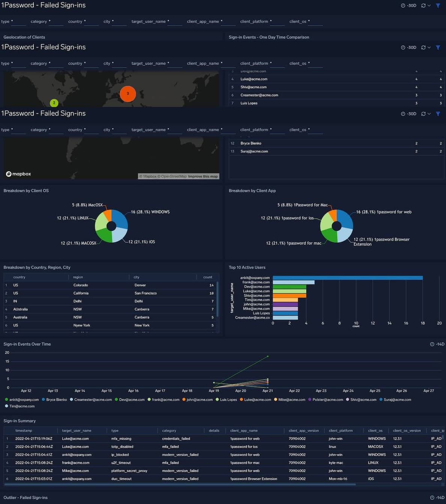446x504 pixels.
Task: Open the -14D time range on Outlier - Failed Sign-ins
Action: click(x=437, y=498)
